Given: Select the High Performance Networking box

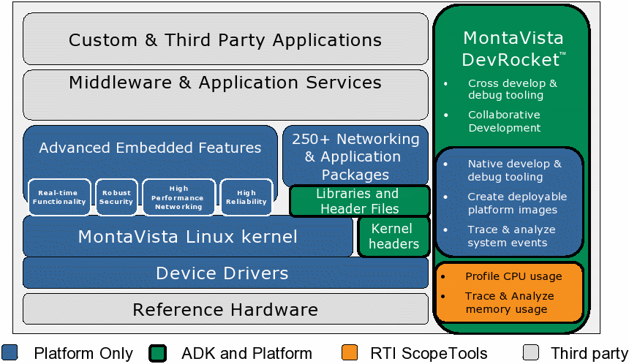Looking at the screenshot, I should [x=179, y=197].
